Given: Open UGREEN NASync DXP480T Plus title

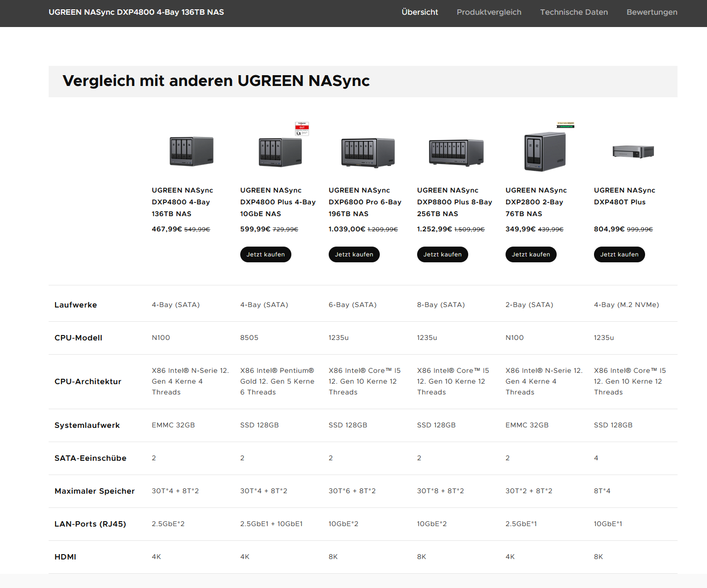Looking at the screenshot, I should 624,196.
